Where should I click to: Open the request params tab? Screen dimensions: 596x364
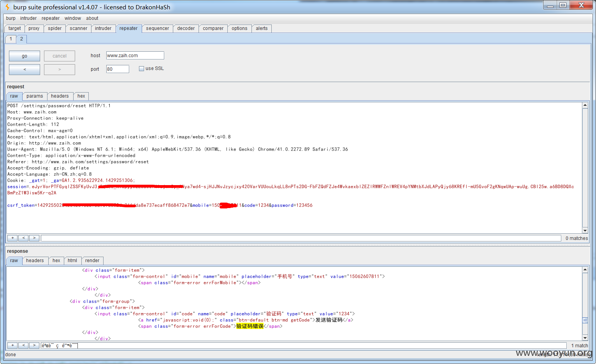coord(35,96)
